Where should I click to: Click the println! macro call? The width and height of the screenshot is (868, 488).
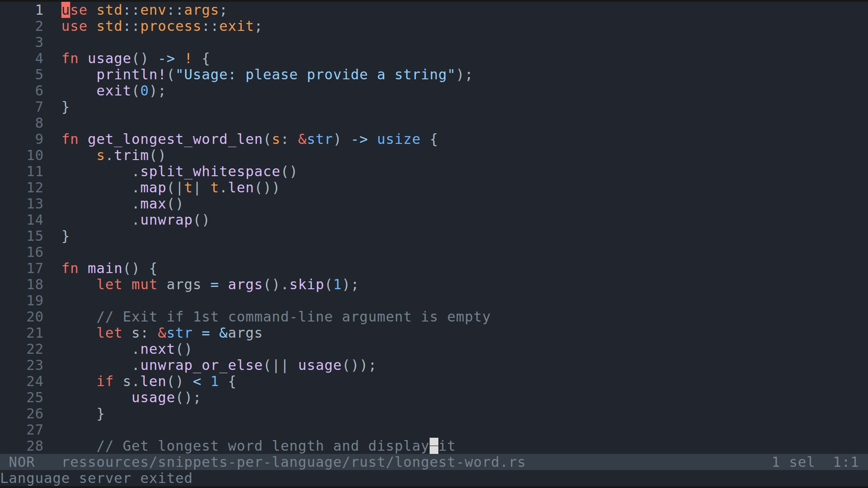pos(131,75)
